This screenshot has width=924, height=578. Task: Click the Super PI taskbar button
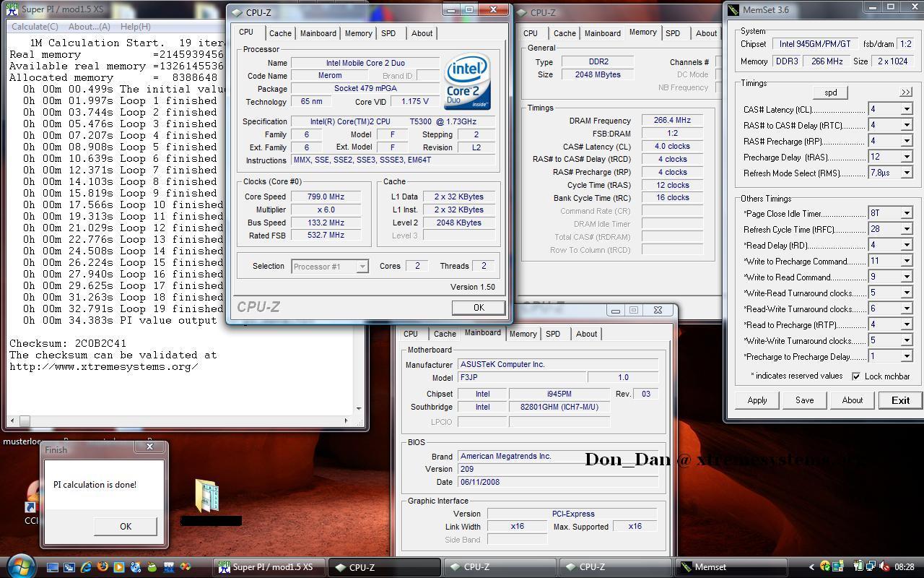(x=271, y=567)
